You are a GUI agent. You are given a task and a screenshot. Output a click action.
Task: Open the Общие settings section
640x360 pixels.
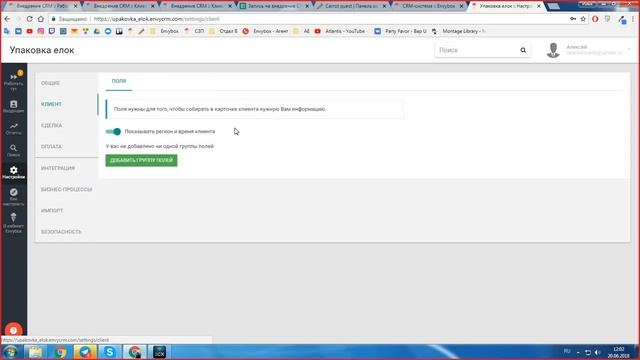point(50,83)
